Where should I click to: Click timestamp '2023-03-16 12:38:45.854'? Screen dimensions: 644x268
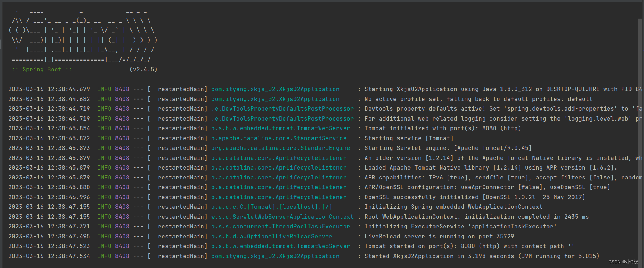click(49, 128)
